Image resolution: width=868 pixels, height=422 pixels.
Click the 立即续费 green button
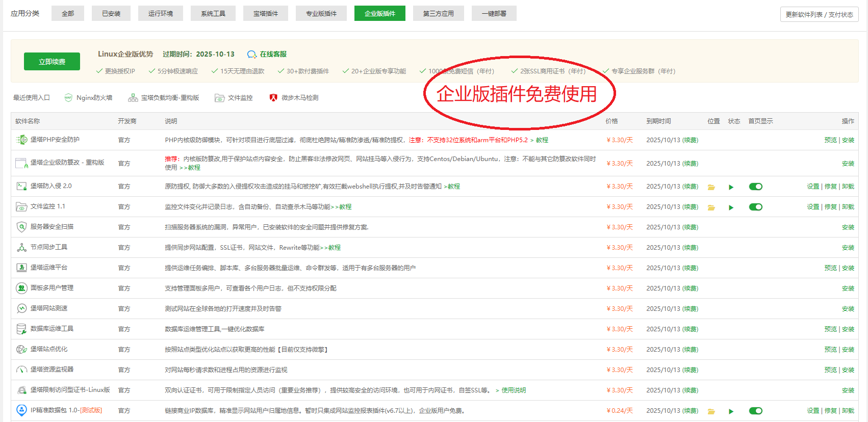(52, 62)
